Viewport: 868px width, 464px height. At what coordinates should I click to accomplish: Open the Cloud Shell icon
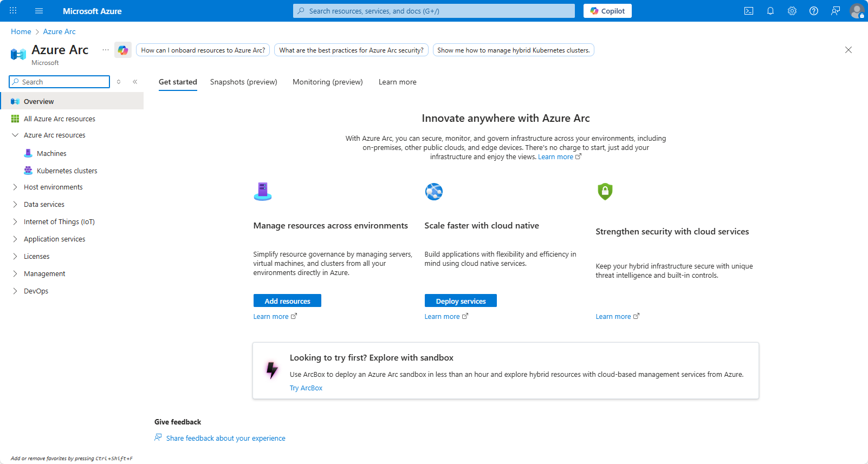pyautogui.click(x=749, y=11)
